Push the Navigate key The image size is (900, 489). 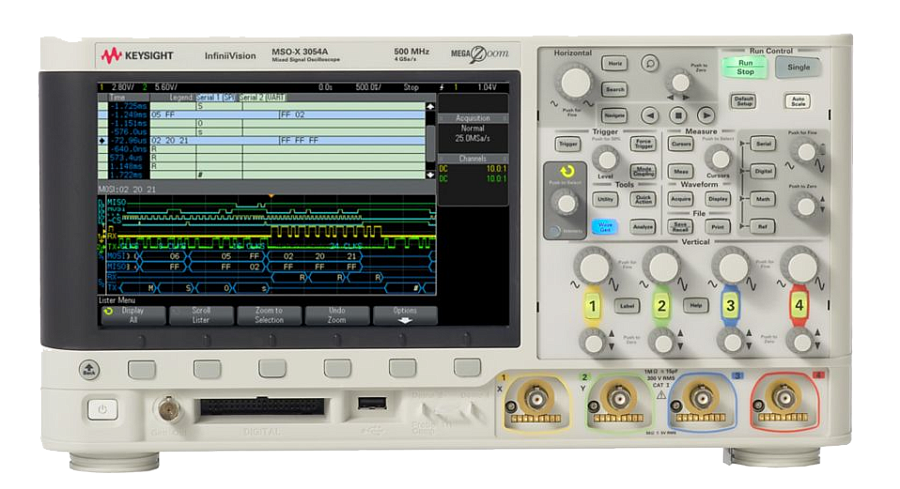click(x=614, y=115)
